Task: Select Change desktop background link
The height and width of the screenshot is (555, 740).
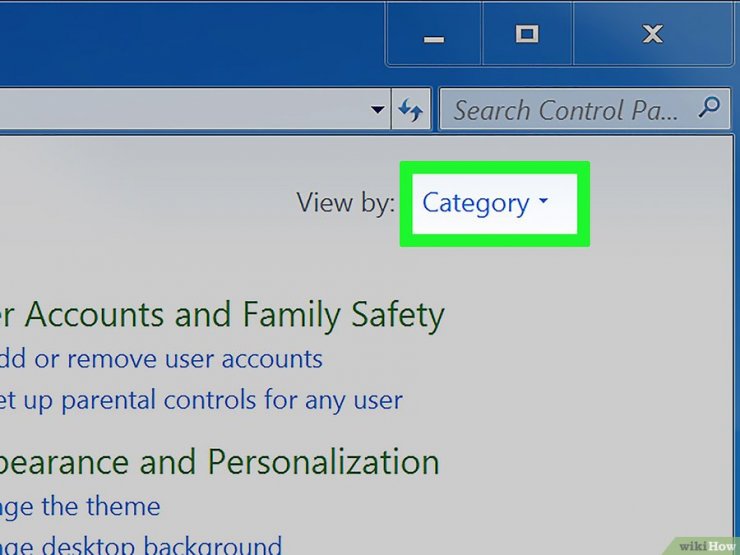Action: click(140, 545)
